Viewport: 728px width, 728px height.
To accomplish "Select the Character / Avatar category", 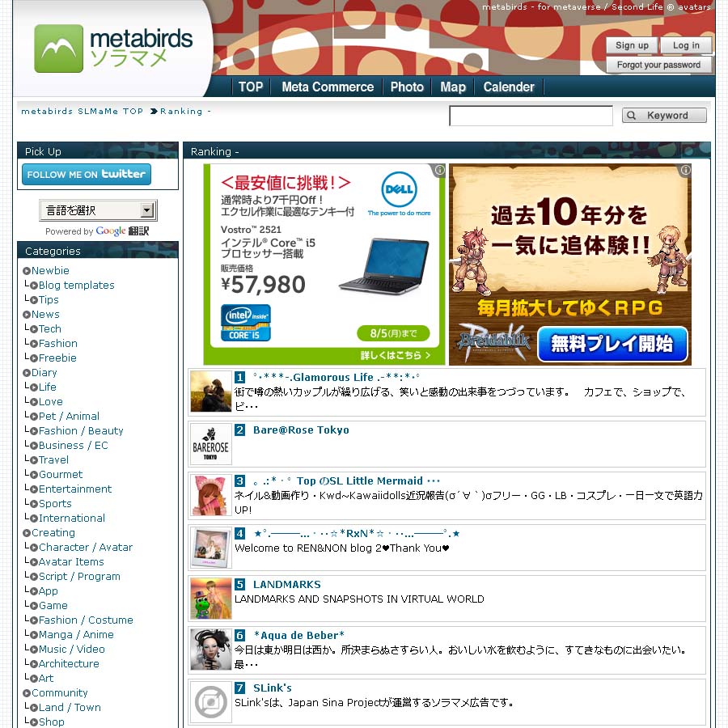I will click(x=86, y=548).
